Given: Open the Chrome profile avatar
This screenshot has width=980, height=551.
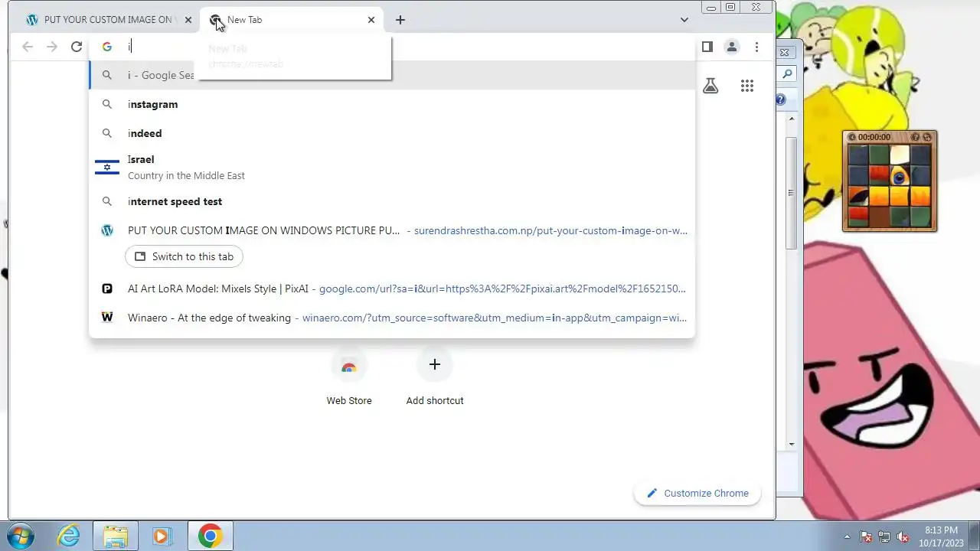Looking at the screenshot, I should (x=732, y=47).
